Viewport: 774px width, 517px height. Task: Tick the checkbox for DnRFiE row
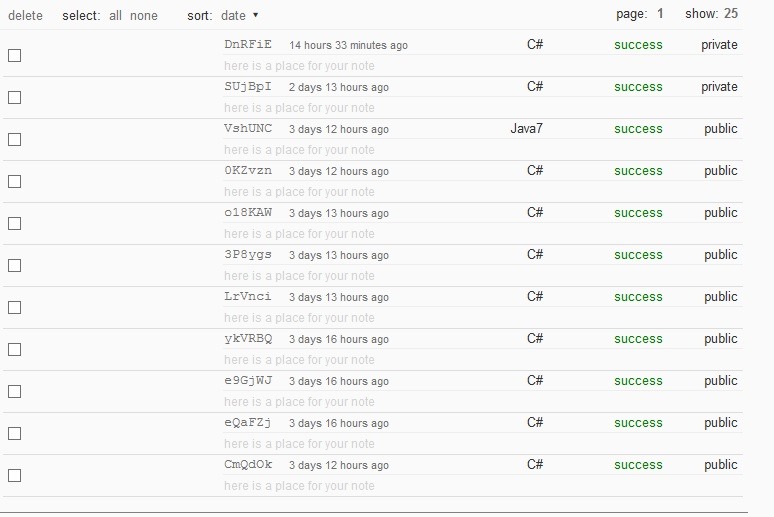pyautogui.click(x=15, y=55)
